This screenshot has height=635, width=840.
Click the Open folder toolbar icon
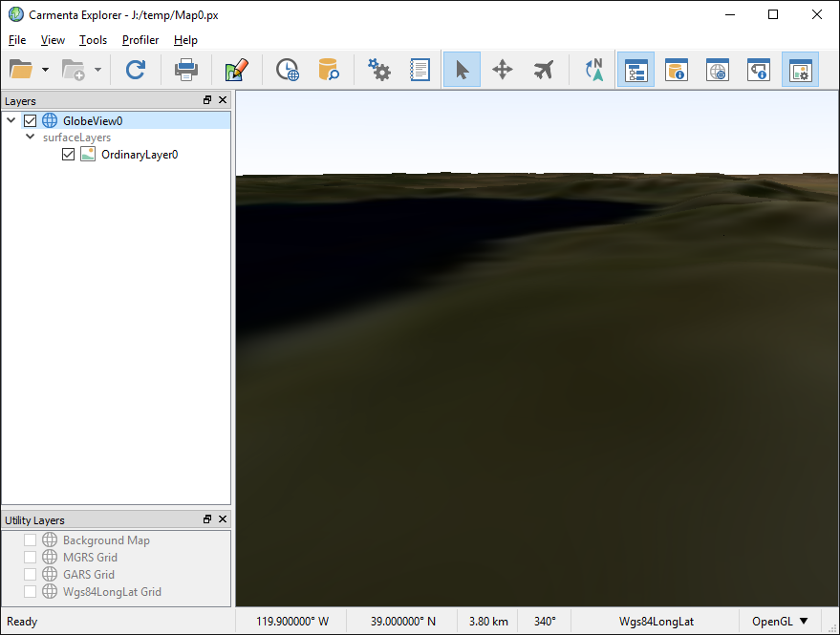point(21,70)
